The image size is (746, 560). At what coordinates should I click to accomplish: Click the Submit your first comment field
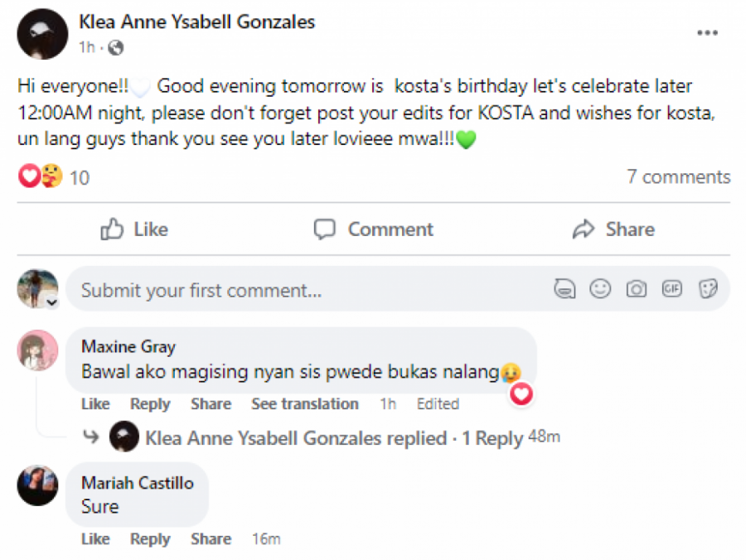pos(307,290)
